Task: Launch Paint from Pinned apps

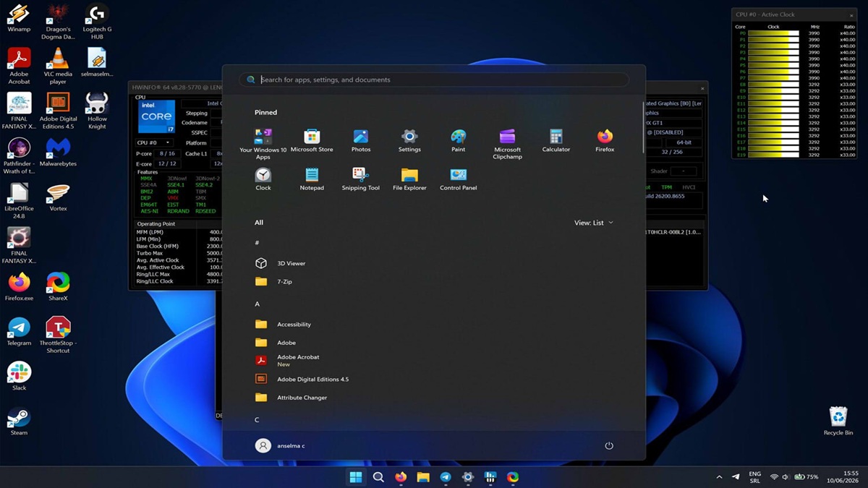Action: click(x=459, y=141)
